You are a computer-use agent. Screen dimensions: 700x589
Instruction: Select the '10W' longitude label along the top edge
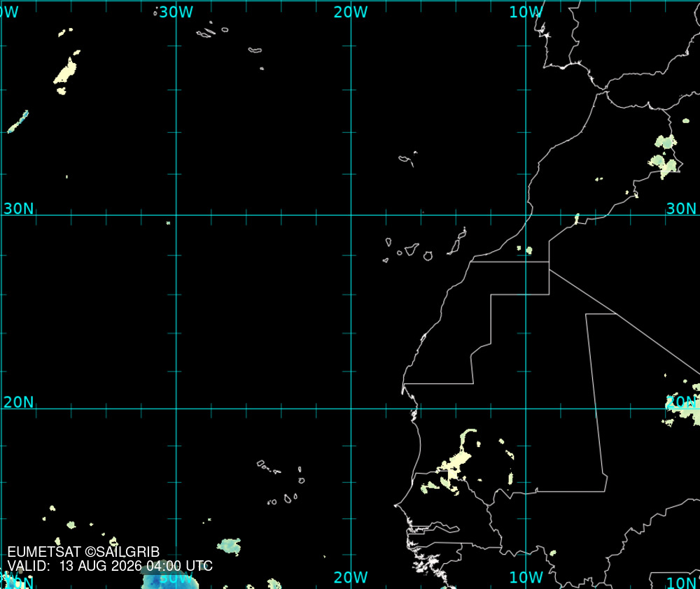click(526, 12)
